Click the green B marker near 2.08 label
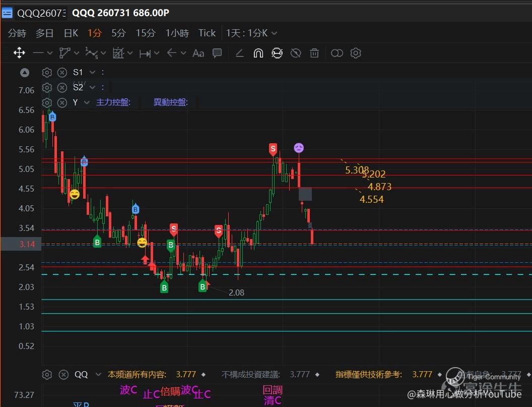This screenshot has width=532, height=407. (203, 286)
